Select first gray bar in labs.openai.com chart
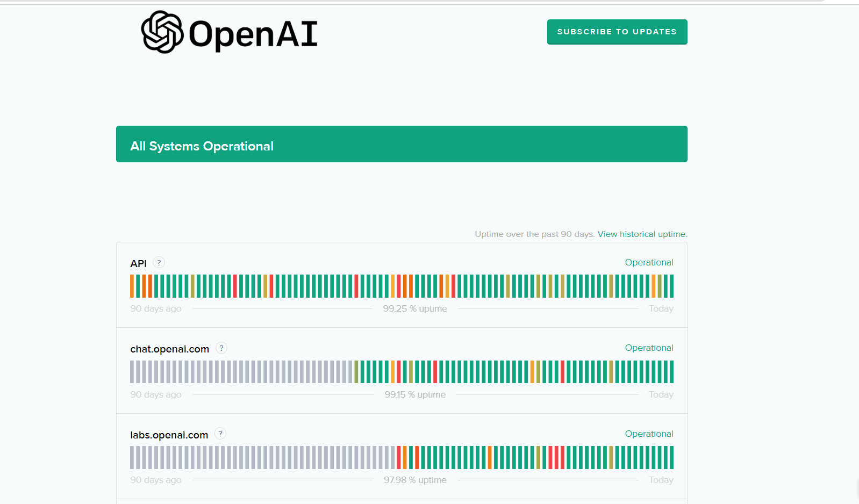The image size is (859, 504). coord(132,457)
